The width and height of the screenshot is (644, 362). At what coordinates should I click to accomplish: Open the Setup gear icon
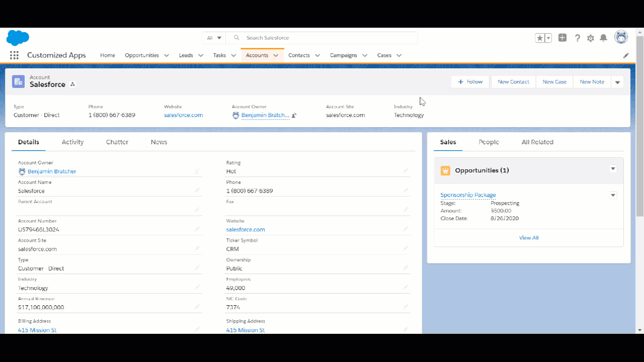point(591,38)
